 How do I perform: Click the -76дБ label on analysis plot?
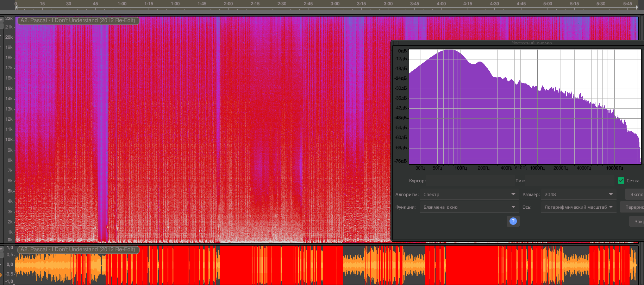pos(401,161)
